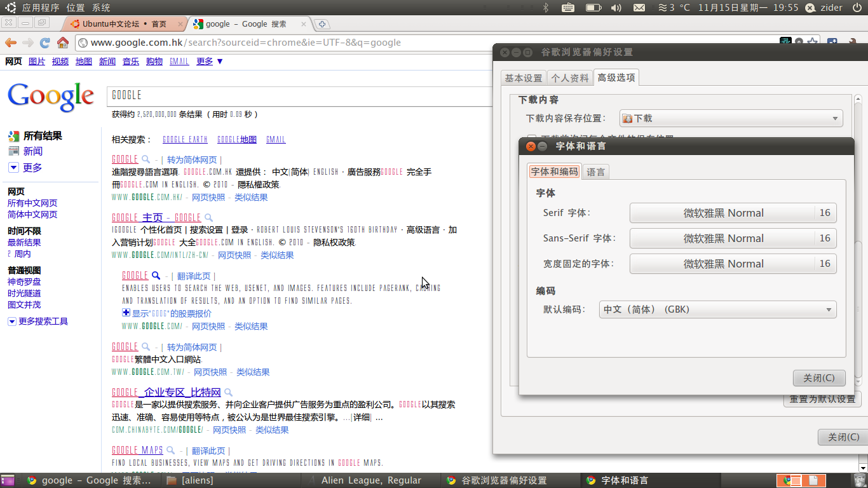Expand 更多 ▼ in Google top navigation
The height and width of the screenshot is (488, 868).
click(210, 62)
